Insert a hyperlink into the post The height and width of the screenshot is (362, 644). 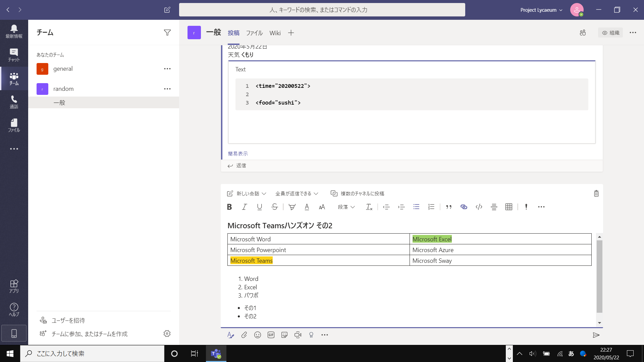464,207
